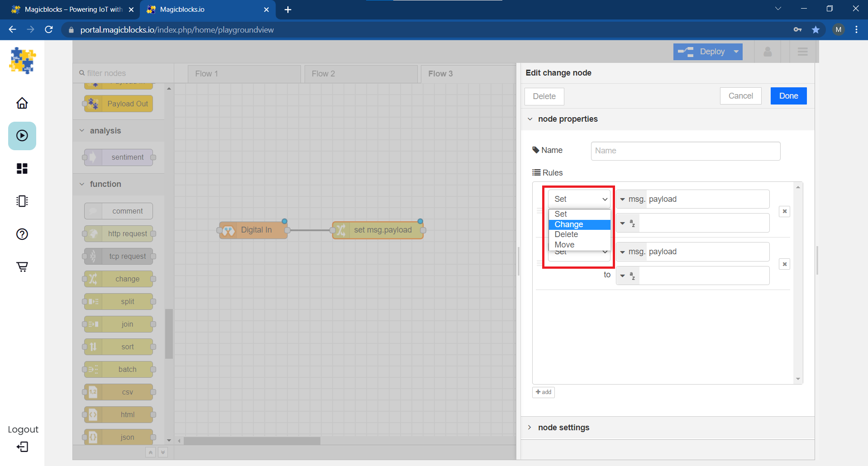Click inside the Name input field
This screenshot has height=466, width=868.
685,151
